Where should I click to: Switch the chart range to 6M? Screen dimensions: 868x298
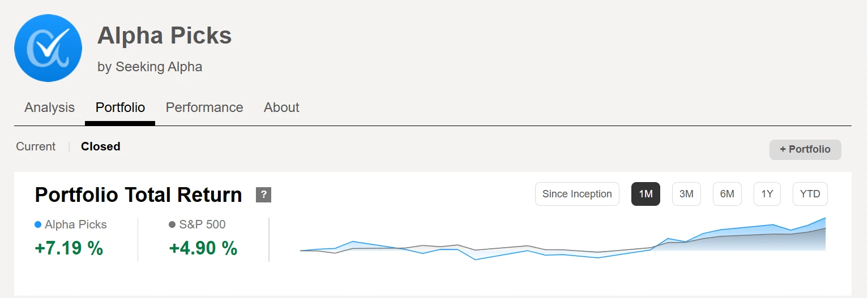point(727,194)
